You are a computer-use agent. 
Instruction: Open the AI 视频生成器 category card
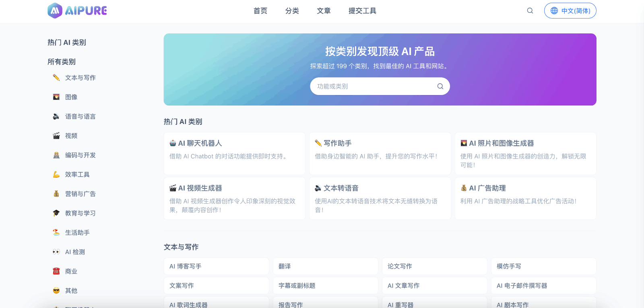coord(234,198)
